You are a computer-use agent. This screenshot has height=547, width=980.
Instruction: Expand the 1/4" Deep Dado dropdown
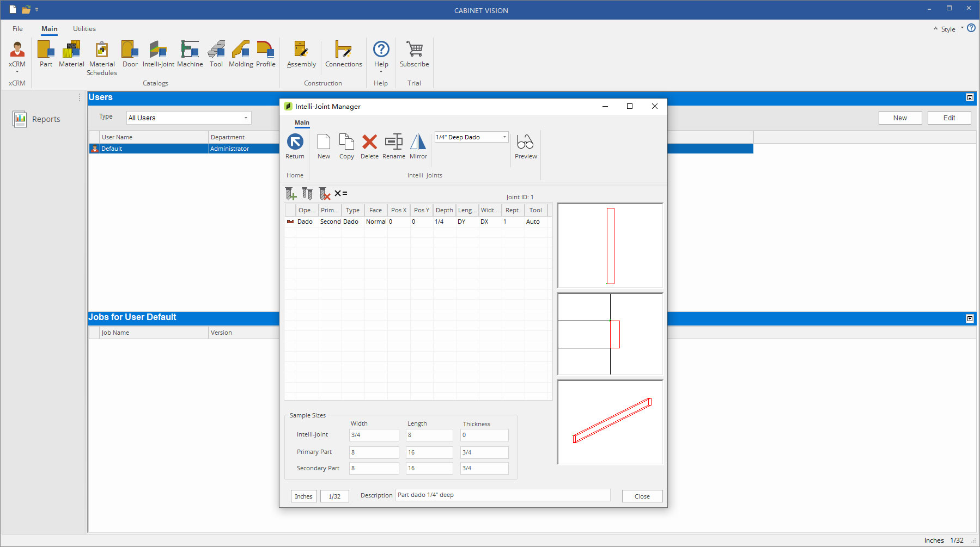pos(504,137)
